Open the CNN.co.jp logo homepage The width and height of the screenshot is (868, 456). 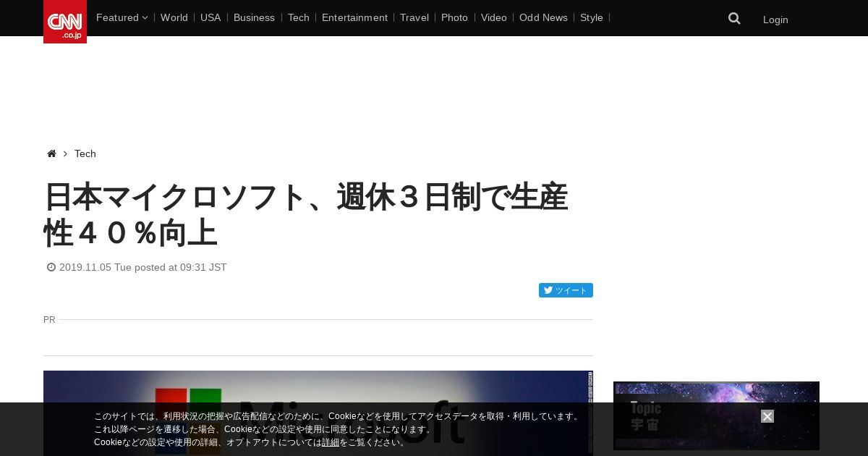coord(65,22)
